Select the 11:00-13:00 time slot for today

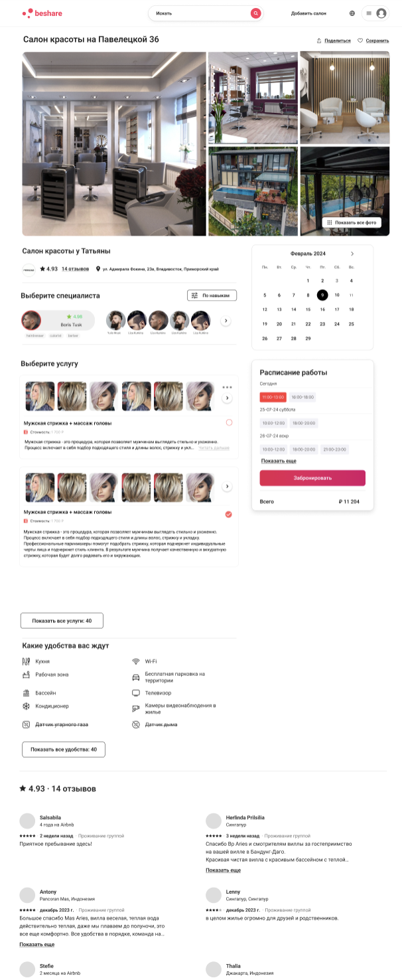[273, 396]
